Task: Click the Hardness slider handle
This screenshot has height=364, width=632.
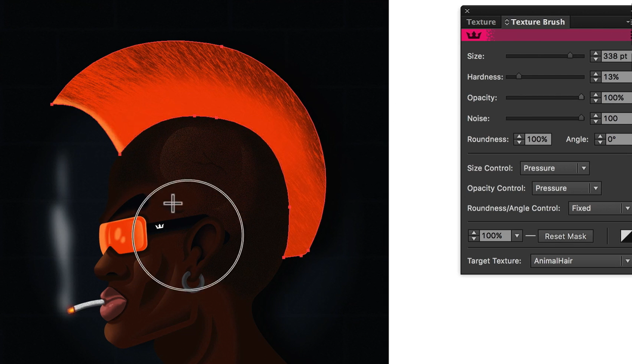Action: (518, 76)
